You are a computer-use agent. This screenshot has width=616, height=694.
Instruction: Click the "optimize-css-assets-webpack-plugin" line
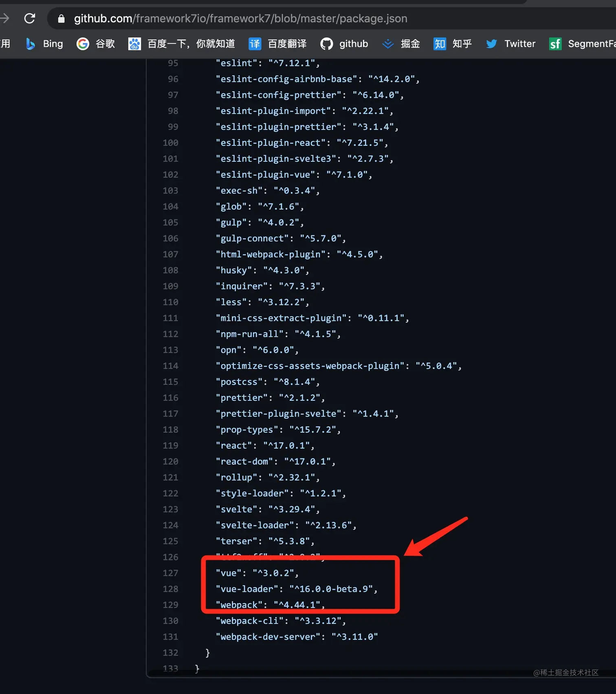(x=339, y=366)
